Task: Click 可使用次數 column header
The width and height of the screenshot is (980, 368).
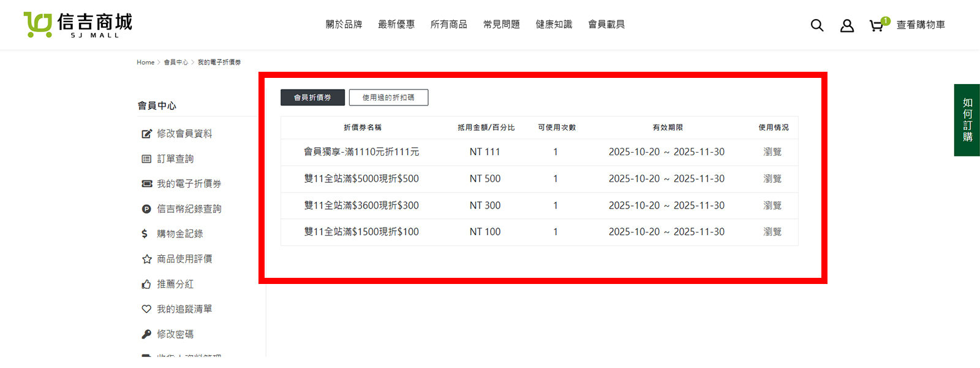Action: [557, 128]
